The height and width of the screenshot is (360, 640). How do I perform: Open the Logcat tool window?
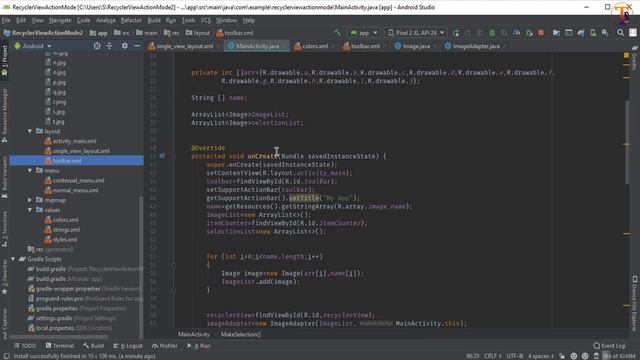tap(127, 346)
